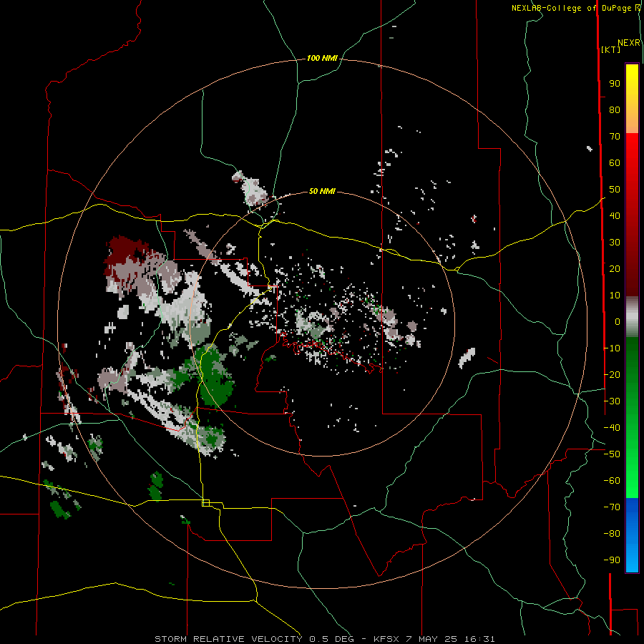Select the -90 value on velocity scale

pos(612,560)
